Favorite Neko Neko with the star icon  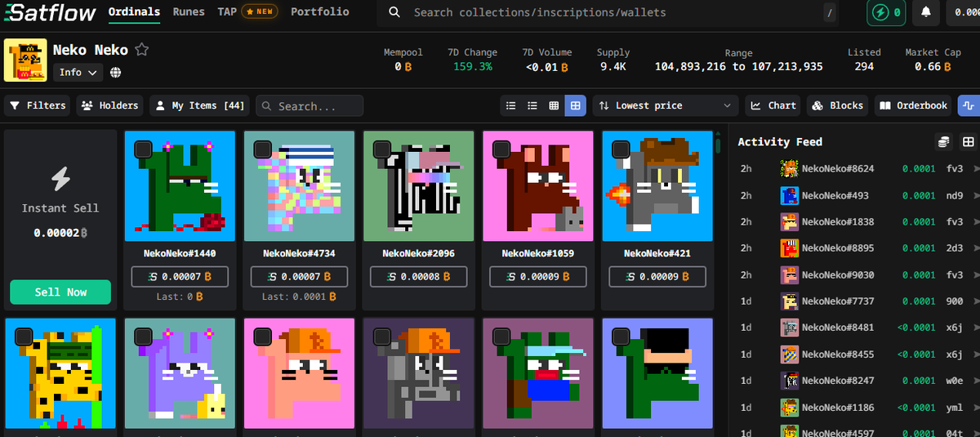(142, 50)
